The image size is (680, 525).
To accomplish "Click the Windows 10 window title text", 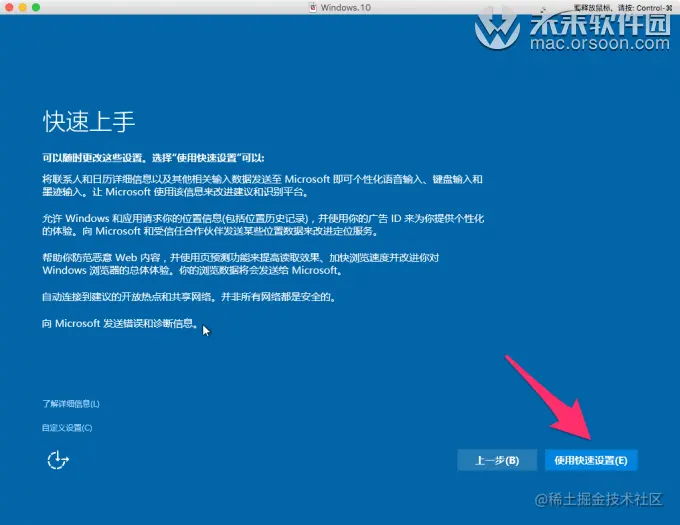I will point(346,7).
